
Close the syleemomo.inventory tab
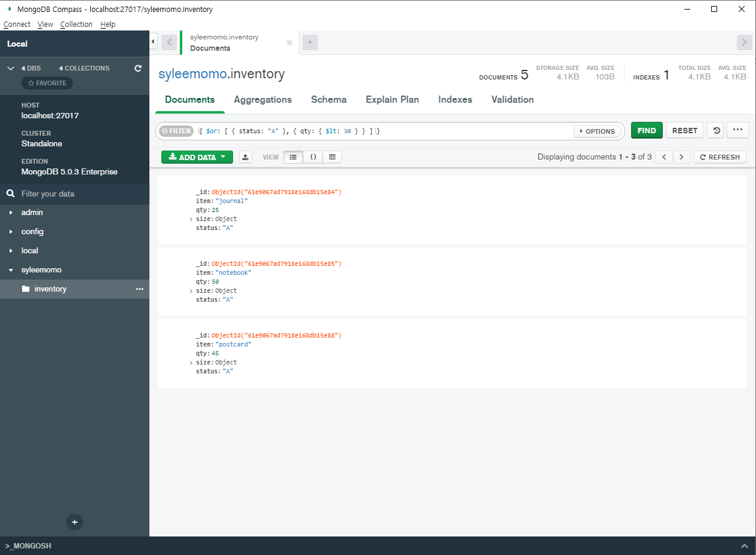[289, 43]
